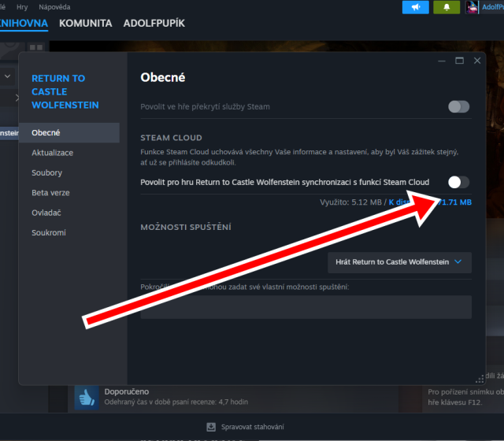Toggle the in-game Steam overlay switch

(x=458, y=106)
